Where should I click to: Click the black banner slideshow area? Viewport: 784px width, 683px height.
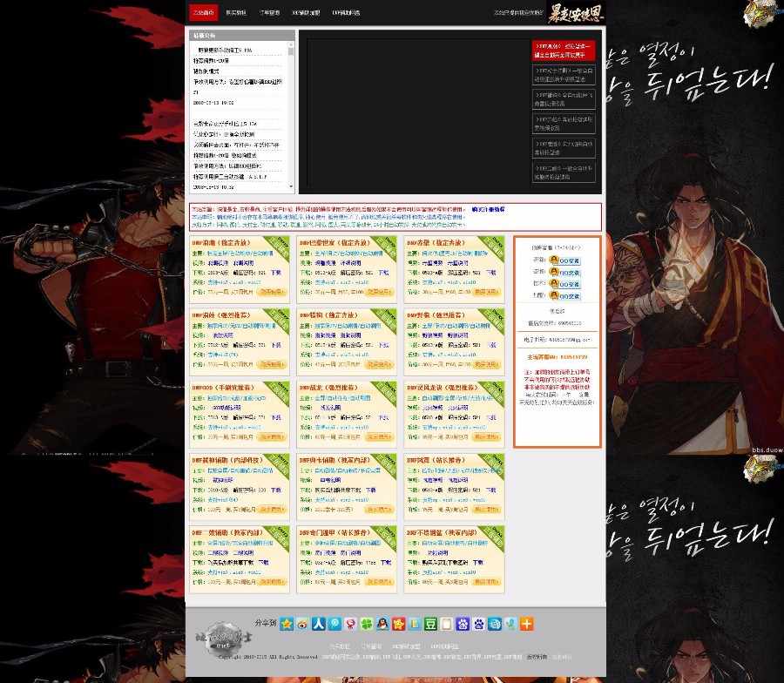[418, 112]
